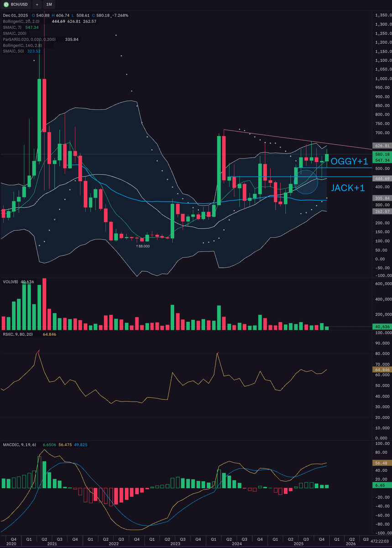The width and height of the screenshot is (392, 548).
Task: Click the 2021 year label on time axis
Action: pos(52,544)
